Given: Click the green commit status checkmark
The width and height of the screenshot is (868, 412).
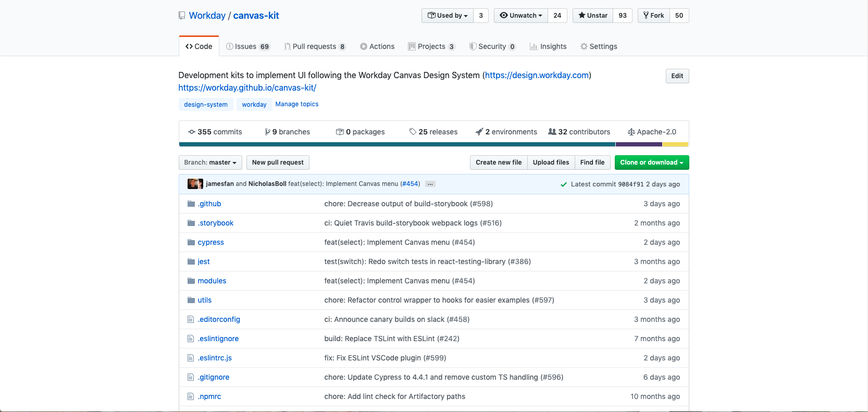Looking at the screenshot, I should (564, 184).
